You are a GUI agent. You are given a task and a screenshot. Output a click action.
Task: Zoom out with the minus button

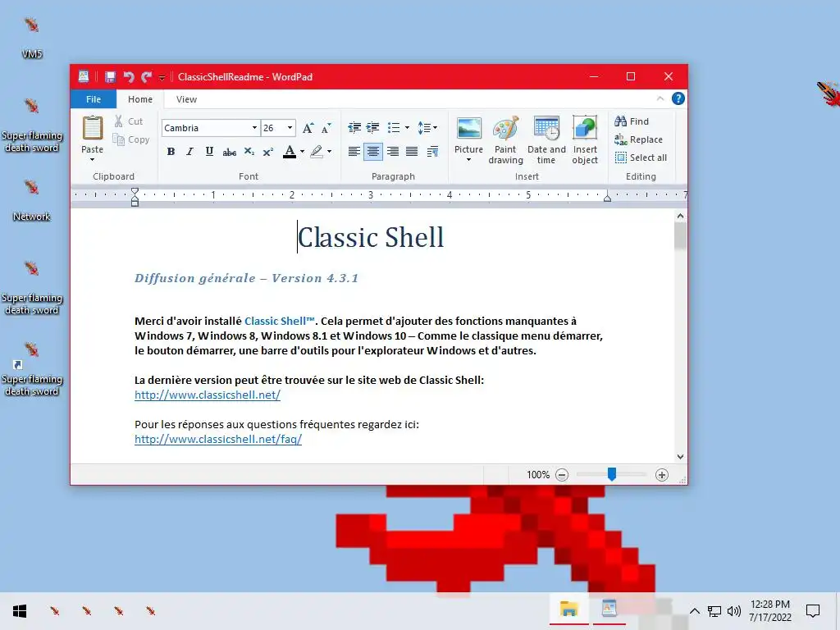coord(561,475)
